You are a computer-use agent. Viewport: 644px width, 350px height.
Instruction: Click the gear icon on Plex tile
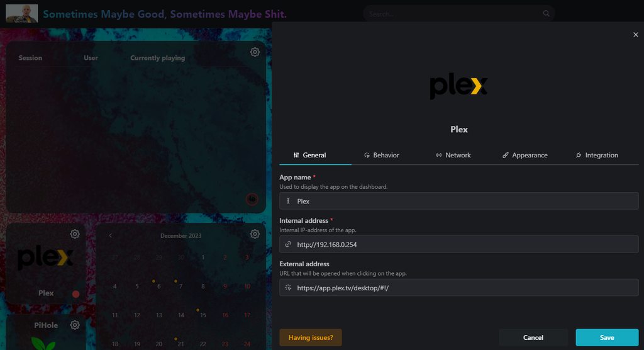click(75, 234)
